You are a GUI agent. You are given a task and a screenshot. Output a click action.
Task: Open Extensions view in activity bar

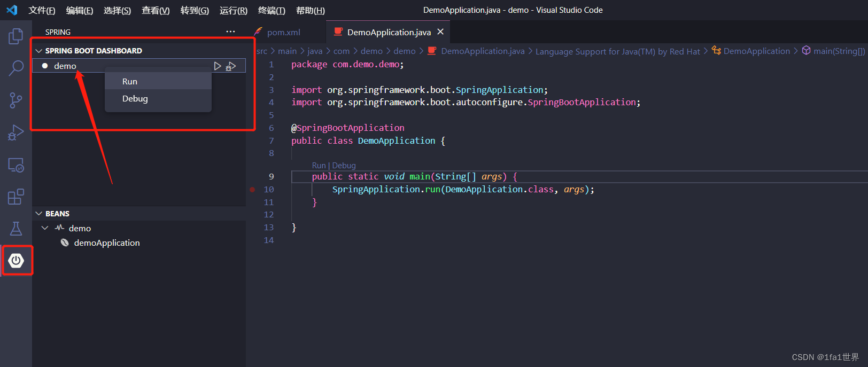coord(16,197)
